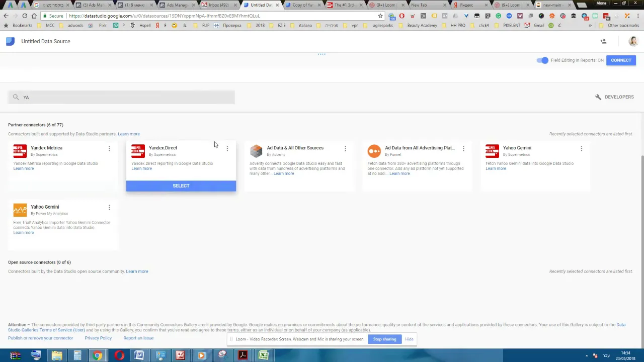Open Learn more link for partner connectors
This screenshot has width=644, height=362.
tap(129, 134)
